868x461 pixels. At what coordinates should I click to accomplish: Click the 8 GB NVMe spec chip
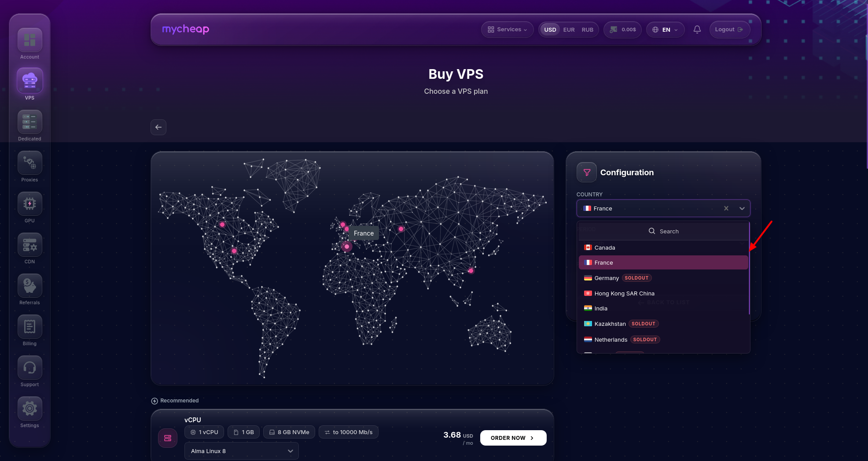pyautogui.click(x=289, y=432)
